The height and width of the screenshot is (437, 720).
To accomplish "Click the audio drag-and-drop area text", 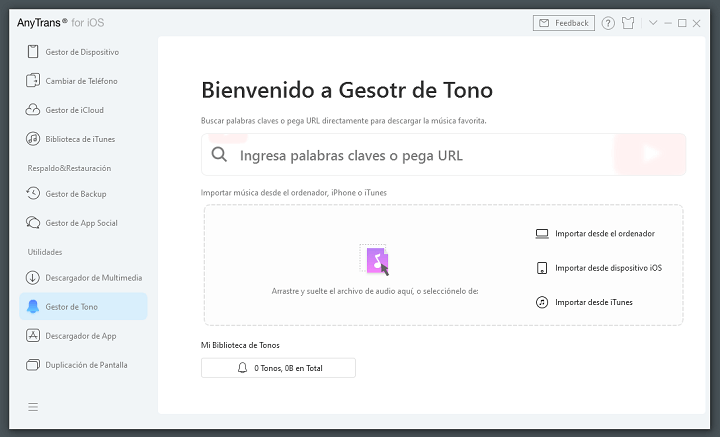I will 375,291.
